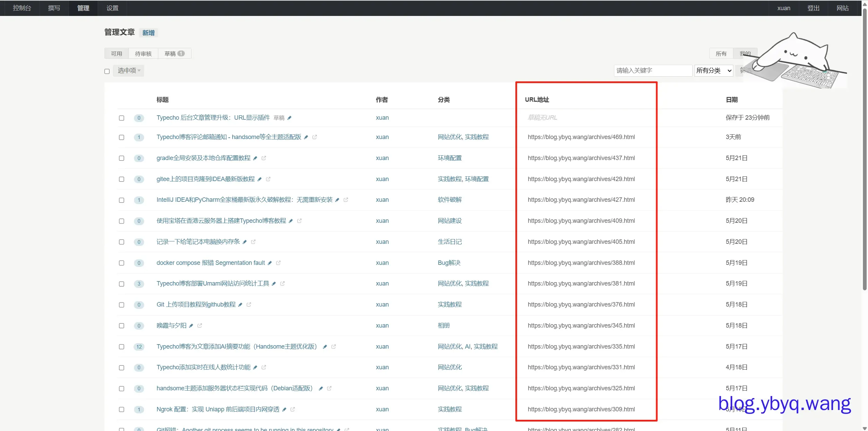Screen dimensions: 868x431
Task: Focus the 请输入关键字 search field
Action: click(x=653, y=71)
